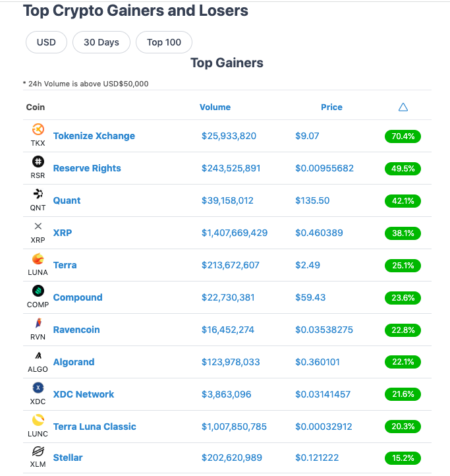This screenshot has width=450, height=476.
Task: Click the volume value $22,730,381
Action: tap(228, 297)
